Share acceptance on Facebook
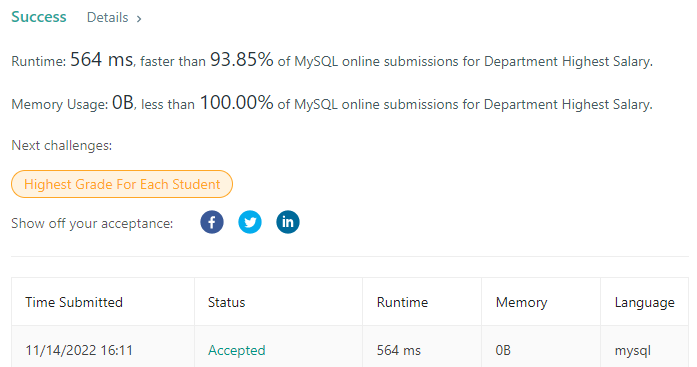 pos(212,222)
